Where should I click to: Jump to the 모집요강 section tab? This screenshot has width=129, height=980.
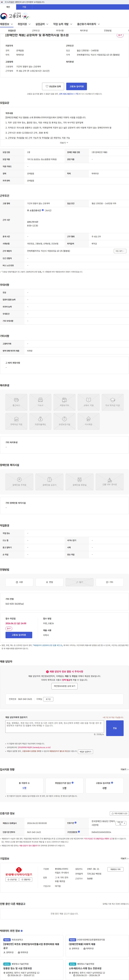point(12,30)
